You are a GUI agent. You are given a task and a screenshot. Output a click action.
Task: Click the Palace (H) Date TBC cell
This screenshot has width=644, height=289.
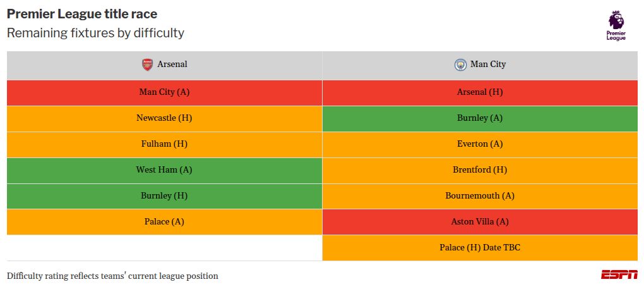coord(480,248)
